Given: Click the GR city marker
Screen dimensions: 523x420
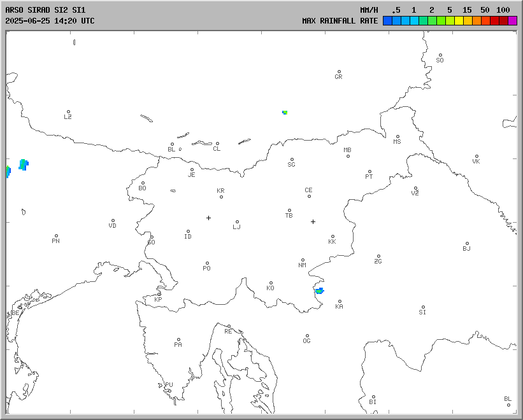Looking at the screenshot, I should 339,72.
